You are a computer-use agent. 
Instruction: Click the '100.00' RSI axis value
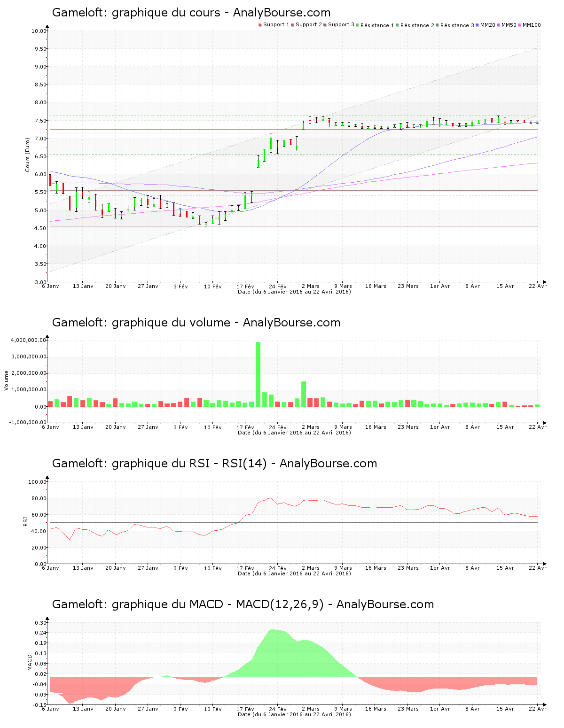38,482
